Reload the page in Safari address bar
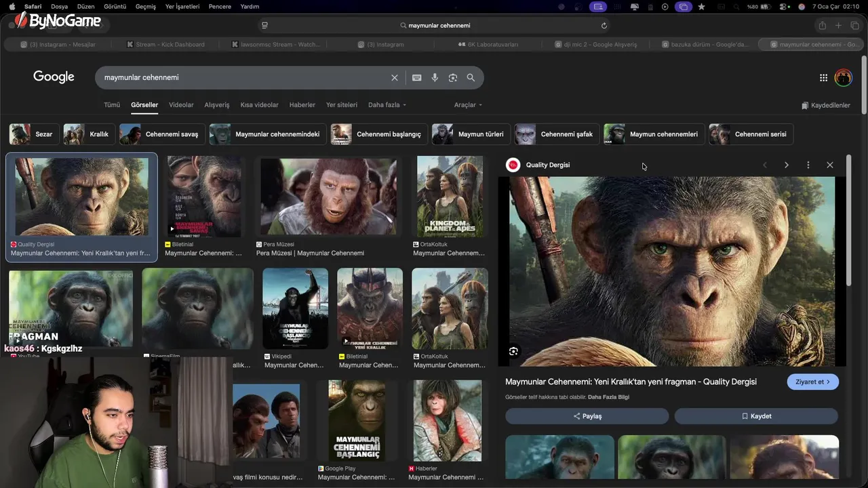This screenshot has width=868, height=488. (x=604, y=25)
